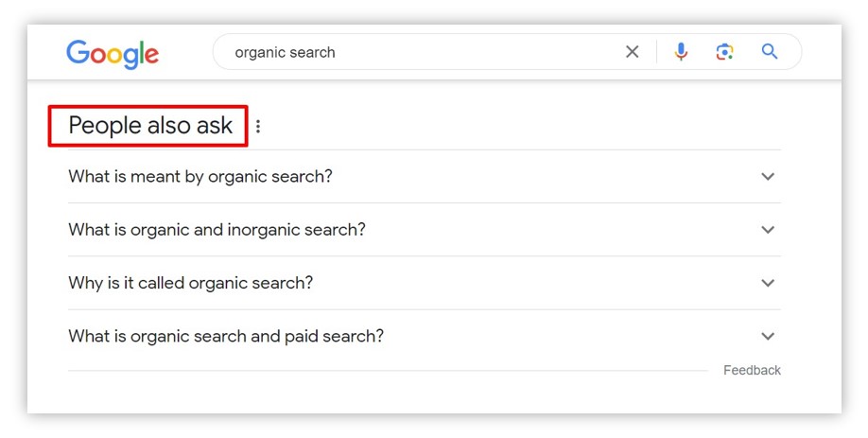This screenshot has height=438, width=868.
Task: Click the Feedback link
Action: coord(752,371)
